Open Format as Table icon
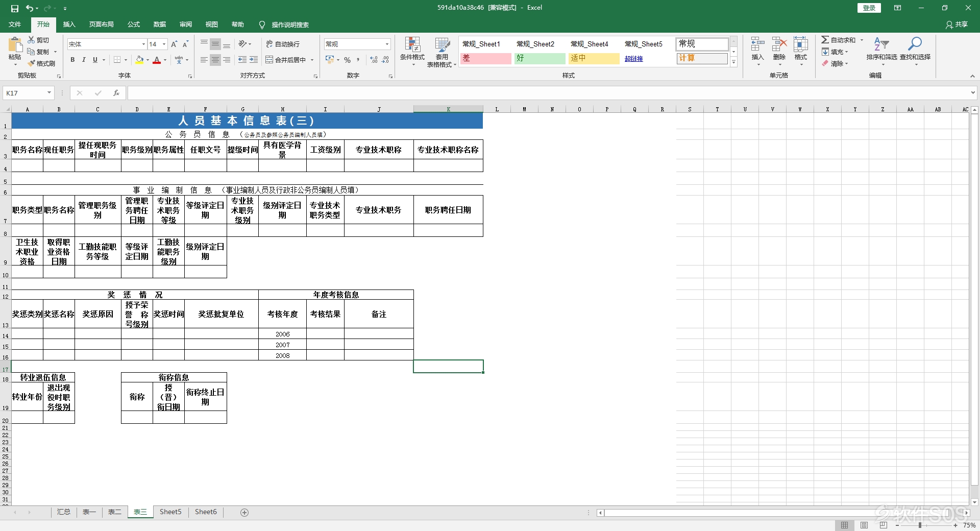This screenshot has height=531, width=980. point(442,45)
